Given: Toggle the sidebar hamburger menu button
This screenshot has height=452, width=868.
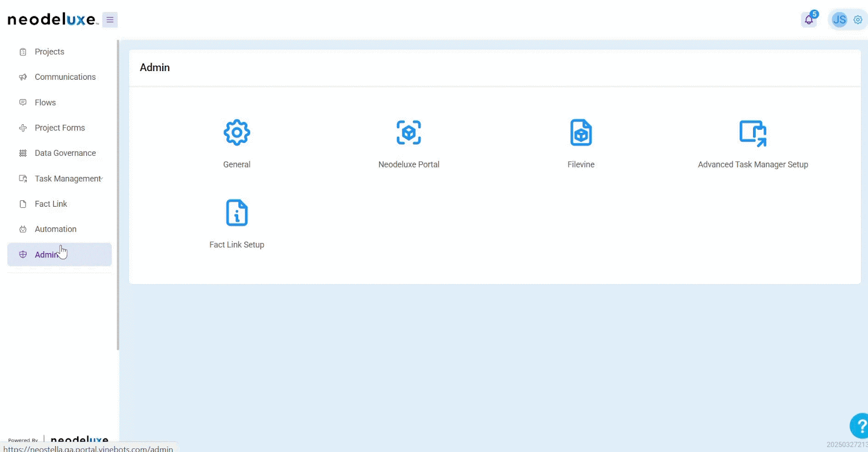Looking at the screenshot, I should pyautogui.click(x=110, y=20).
